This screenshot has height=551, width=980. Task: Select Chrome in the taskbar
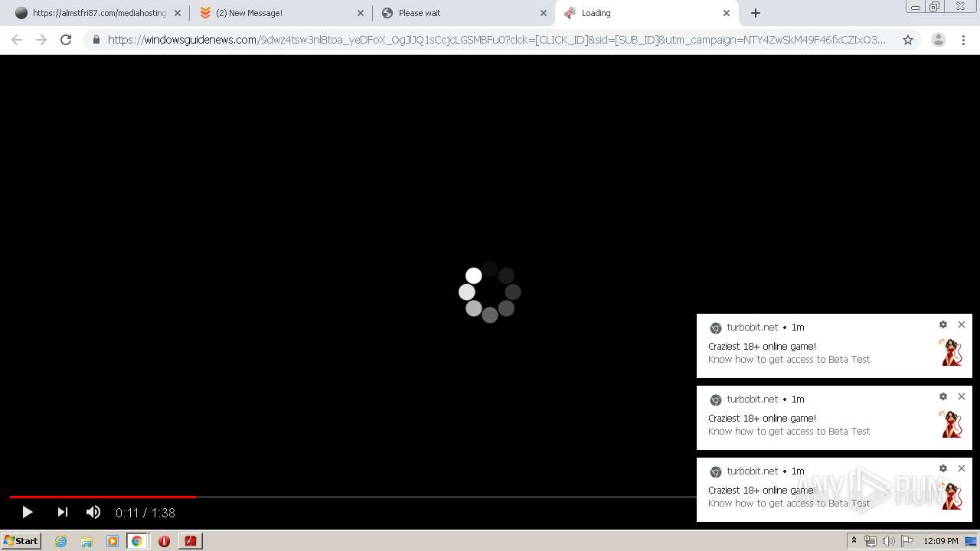click(x=137, y=541)
